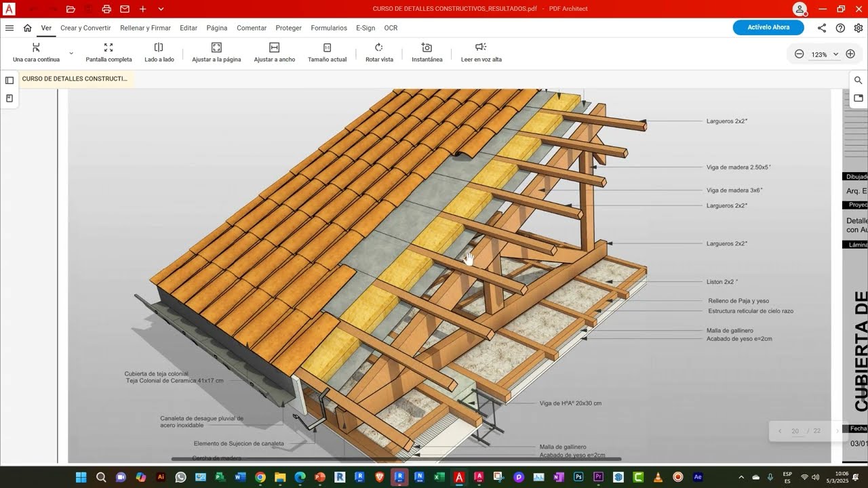Open the Crear y Convertir tab

pos(85,28)
